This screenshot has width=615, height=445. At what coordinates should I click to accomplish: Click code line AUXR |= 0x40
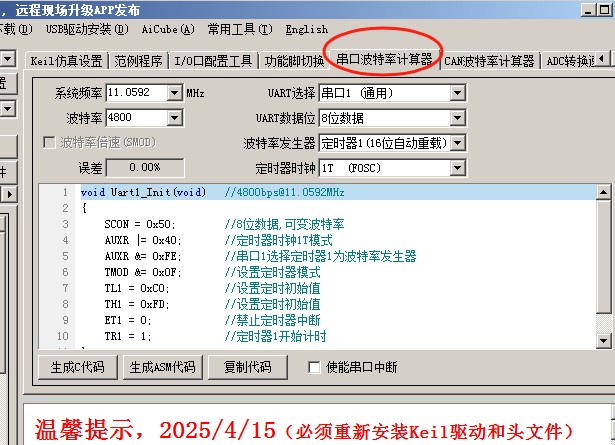pyautogui.click(x=143, y=240)
